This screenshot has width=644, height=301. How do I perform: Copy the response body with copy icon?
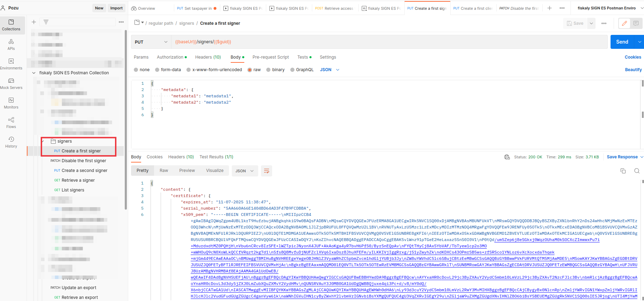(x=623, y=171)
